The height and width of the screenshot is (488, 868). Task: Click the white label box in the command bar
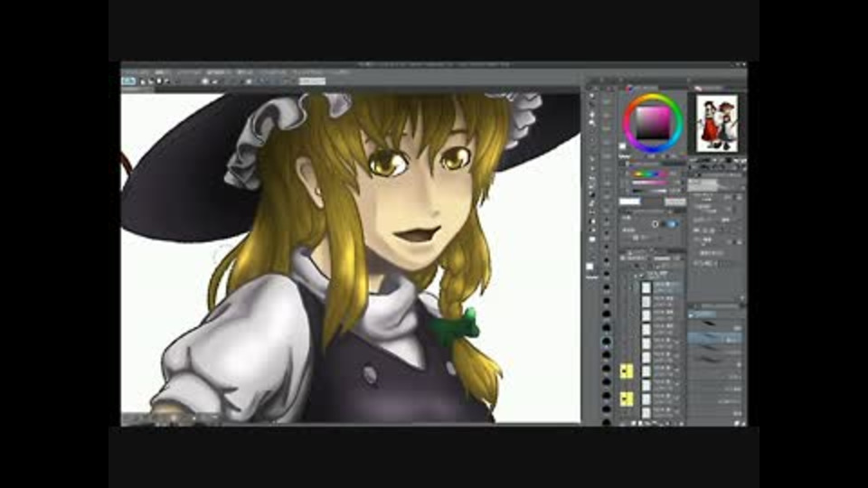(312, 81)
